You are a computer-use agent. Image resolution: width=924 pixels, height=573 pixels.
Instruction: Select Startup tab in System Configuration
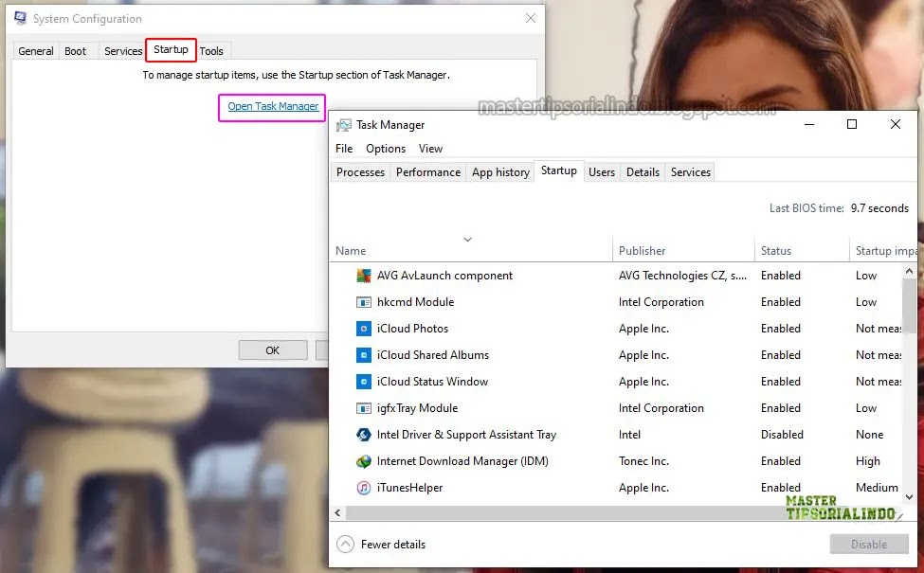171,49
